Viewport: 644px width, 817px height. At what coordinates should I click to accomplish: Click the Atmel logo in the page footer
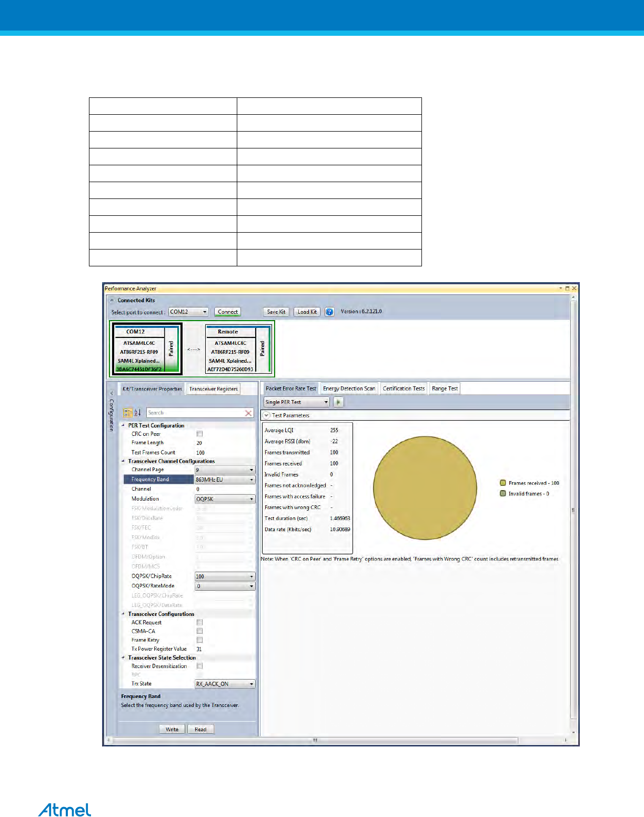[x=65, y=809]
